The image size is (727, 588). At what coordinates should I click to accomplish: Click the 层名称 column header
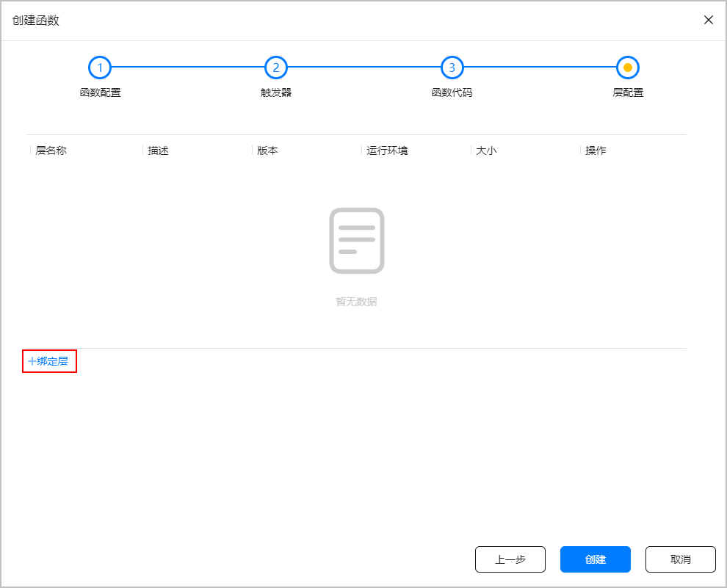[x=51, y=150]
